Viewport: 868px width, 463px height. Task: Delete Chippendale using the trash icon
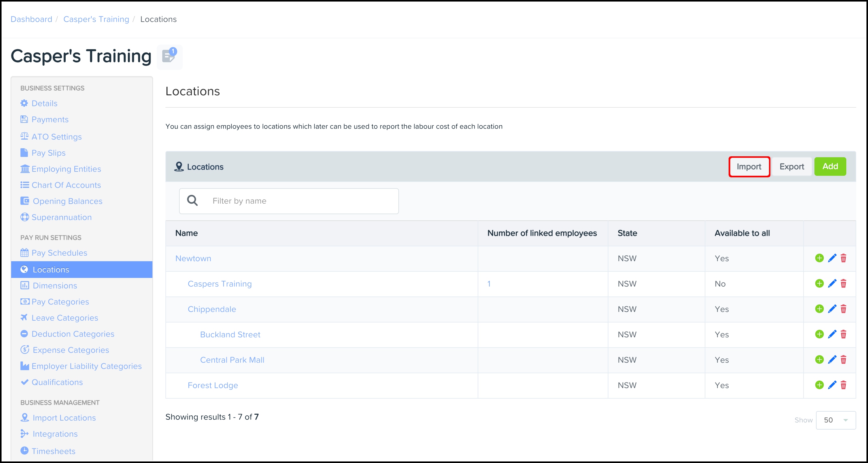pyautogui.click(x=844, y=309)
